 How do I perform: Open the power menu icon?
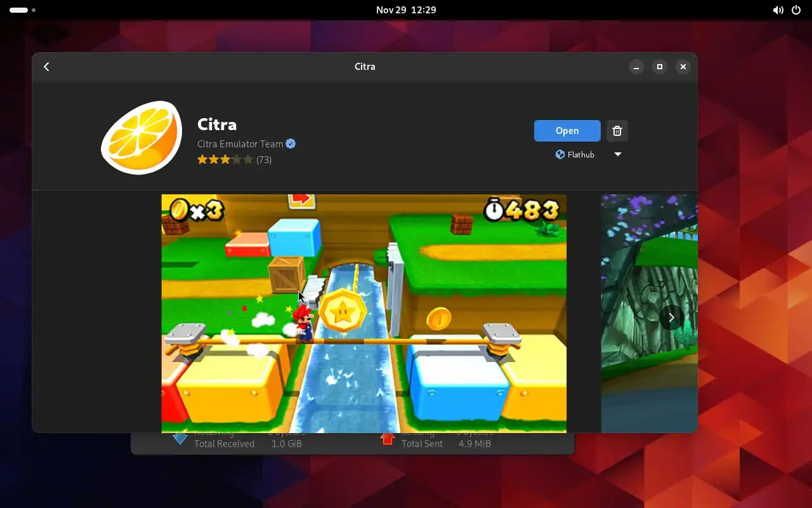click(x=796, y=10)
